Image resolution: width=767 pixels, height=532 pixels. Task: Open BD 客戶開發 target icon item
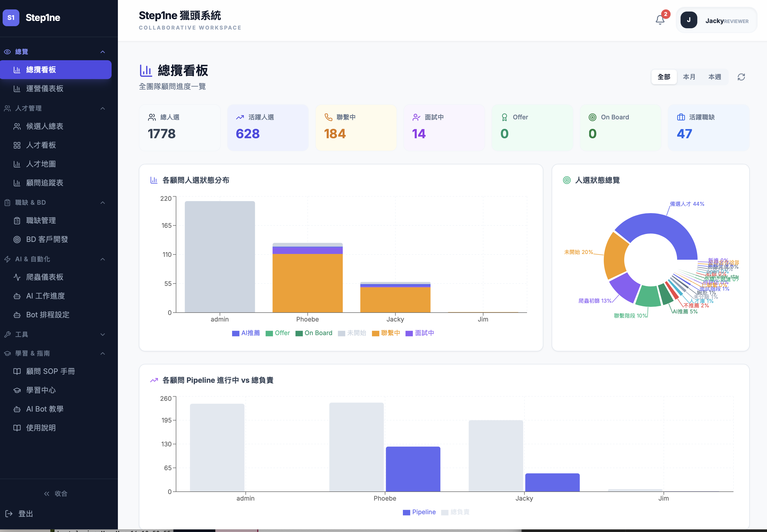tap(17, 239)
